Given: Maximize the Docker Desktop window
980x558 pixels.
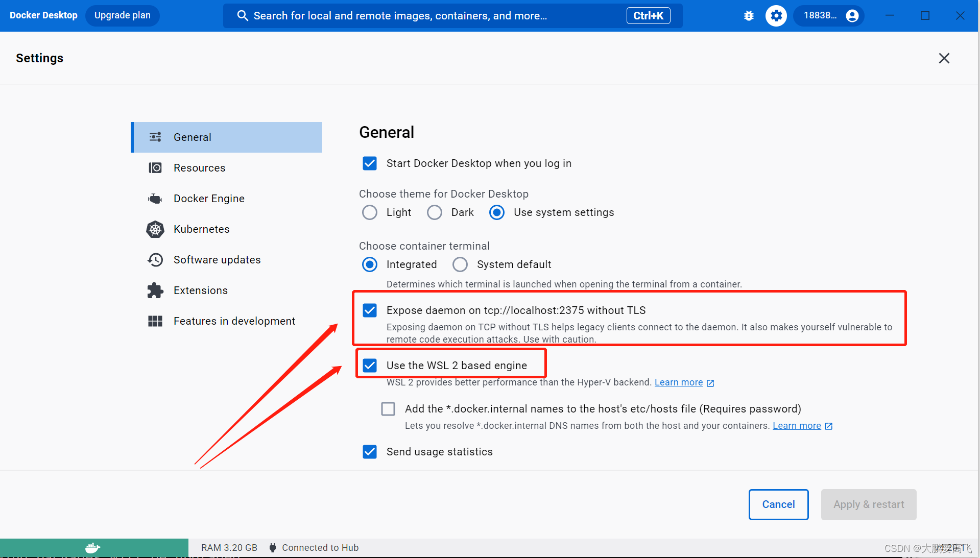Looking at the screenshot, I should 925,16.
